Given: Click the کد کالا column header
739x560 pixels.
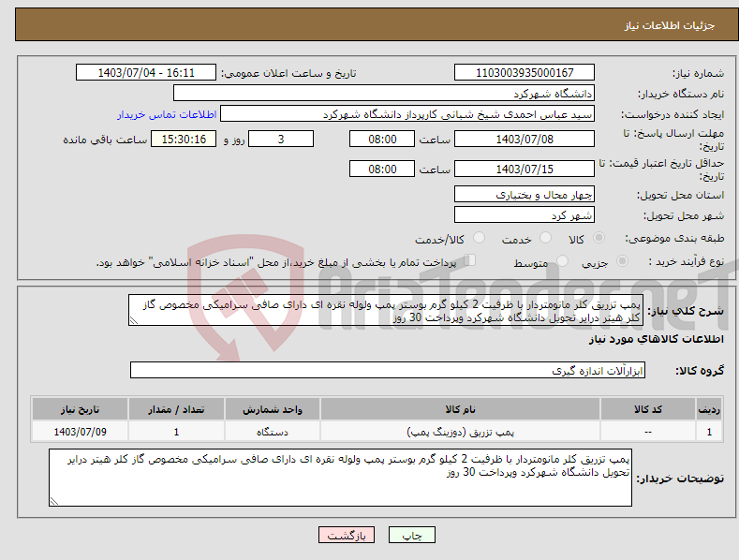Looking at the screenshot, I should [x=648, y=409].
